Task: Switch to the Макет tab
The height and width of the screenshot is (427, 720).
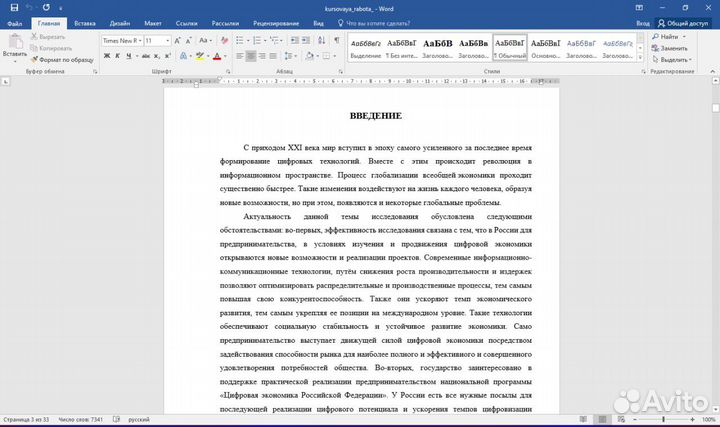Action: 152,23
